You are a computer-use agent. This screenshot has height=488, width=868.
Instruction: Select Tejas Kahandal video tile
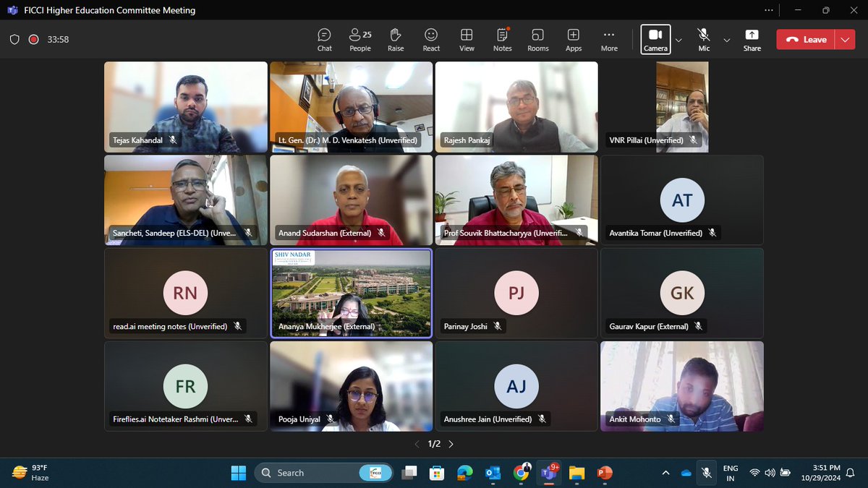pos(185,107)
